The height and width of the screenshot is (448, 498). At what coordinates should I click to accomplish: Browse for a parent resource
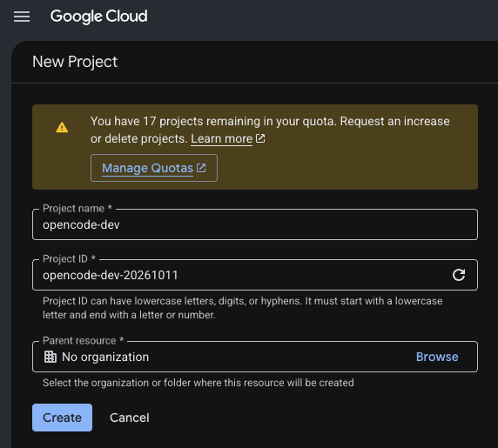point(437,357)
